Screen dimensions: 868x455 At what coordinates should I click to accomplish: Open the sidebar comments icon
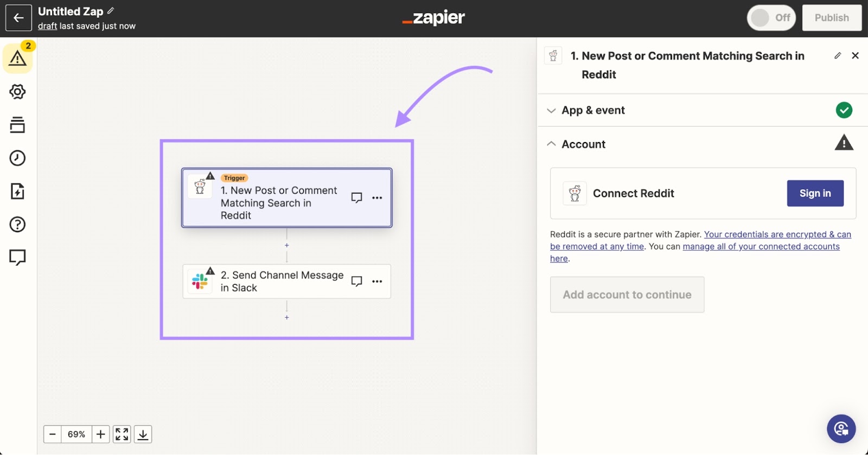tap(17, 257)
